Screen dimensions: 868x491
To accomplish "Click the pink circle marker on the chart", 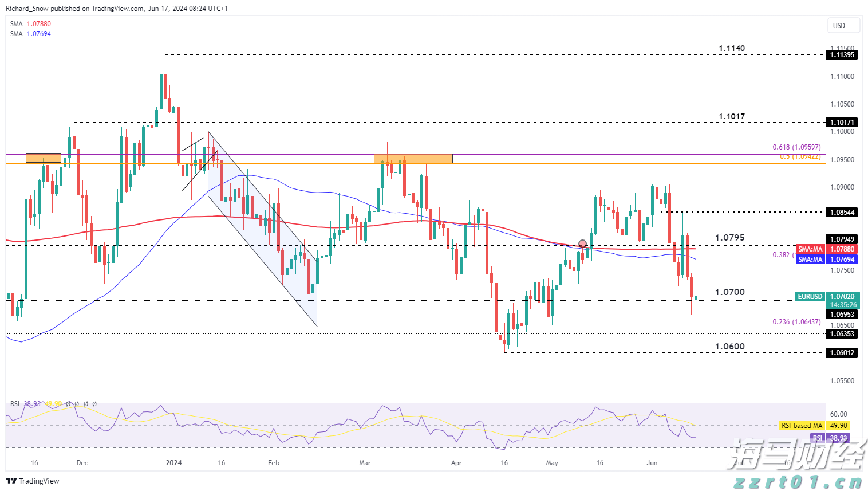I will (583, 243).
